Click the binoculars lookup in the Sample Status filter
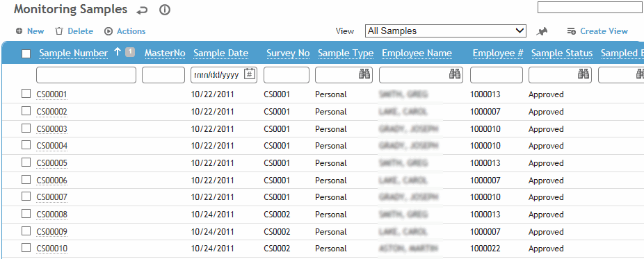644x259 pixels. coord(583,74)
